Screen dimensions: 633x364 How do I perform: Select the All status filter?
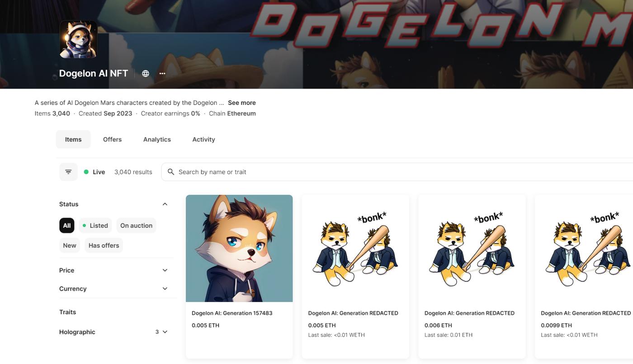[66, 225]
